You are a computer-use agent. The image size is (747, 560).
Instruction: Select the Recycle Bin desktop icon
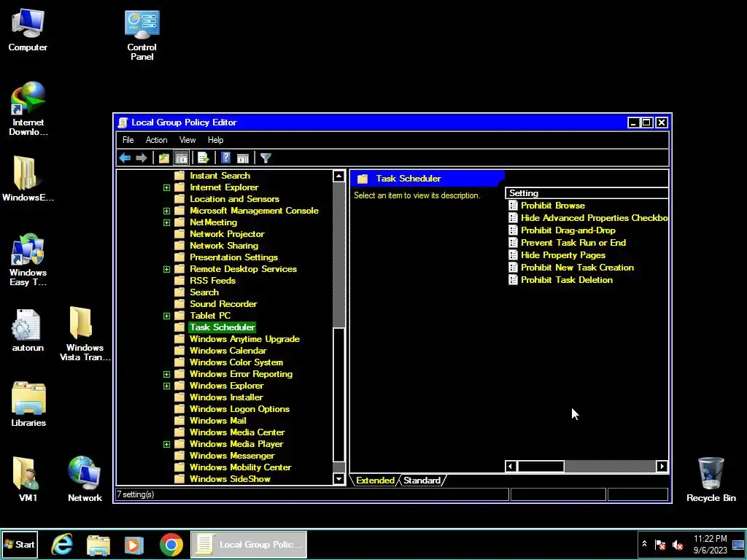coord(711,479)
